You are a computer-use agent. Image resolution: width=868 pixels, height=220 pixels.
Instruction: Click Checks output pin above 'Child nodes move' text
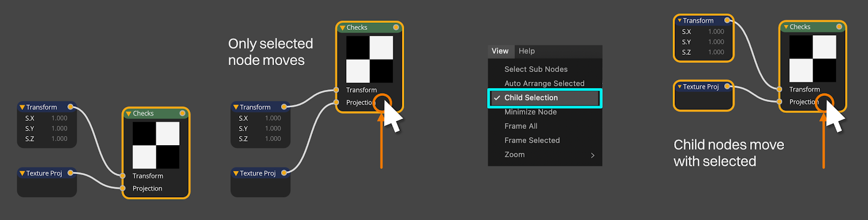(839, 27)
